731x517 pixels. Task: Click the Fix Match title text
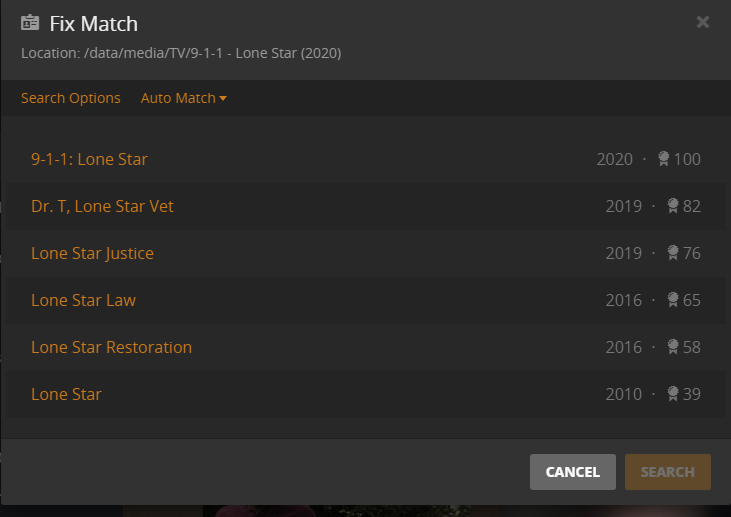[94, 23]
